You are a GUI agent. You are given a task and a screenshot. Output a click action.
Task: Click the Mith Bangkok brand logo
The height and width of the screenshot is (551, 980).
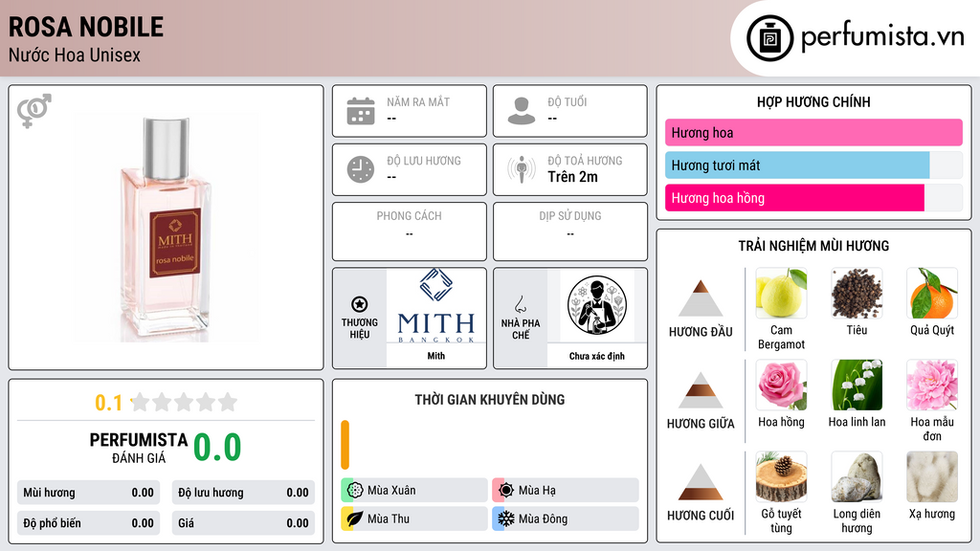[x=436, y=306]
